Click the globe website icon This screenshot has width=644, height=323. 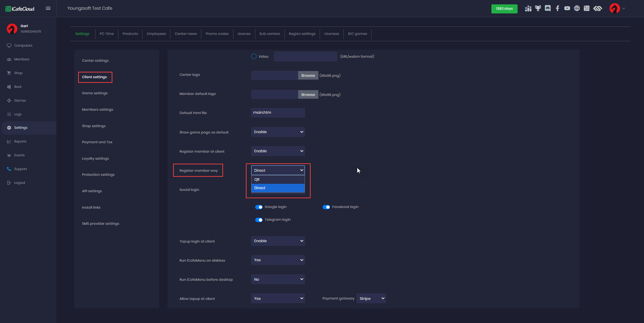(x=577, y=8)
